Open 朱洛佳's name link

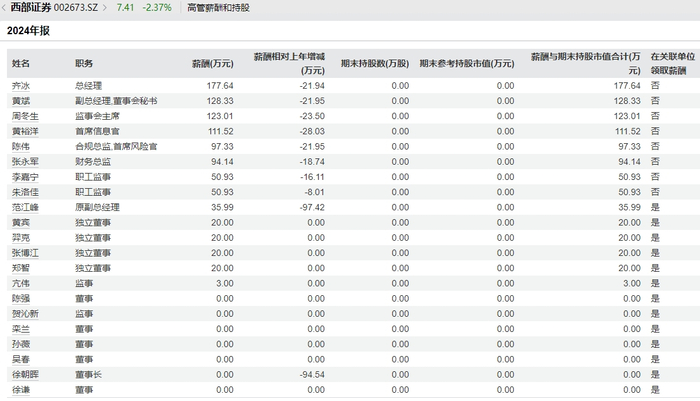(25, 192)
